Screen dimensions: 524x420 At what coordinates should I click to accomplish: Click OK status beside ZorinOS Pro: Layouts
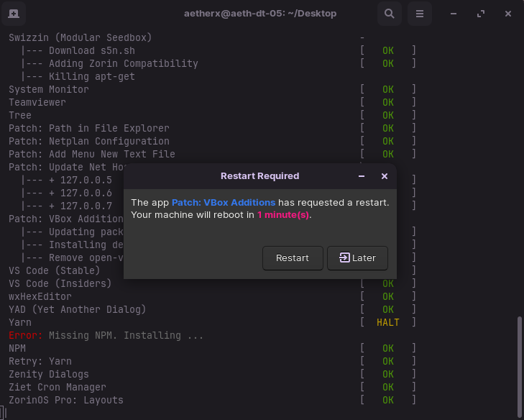(x=388, y=401)
